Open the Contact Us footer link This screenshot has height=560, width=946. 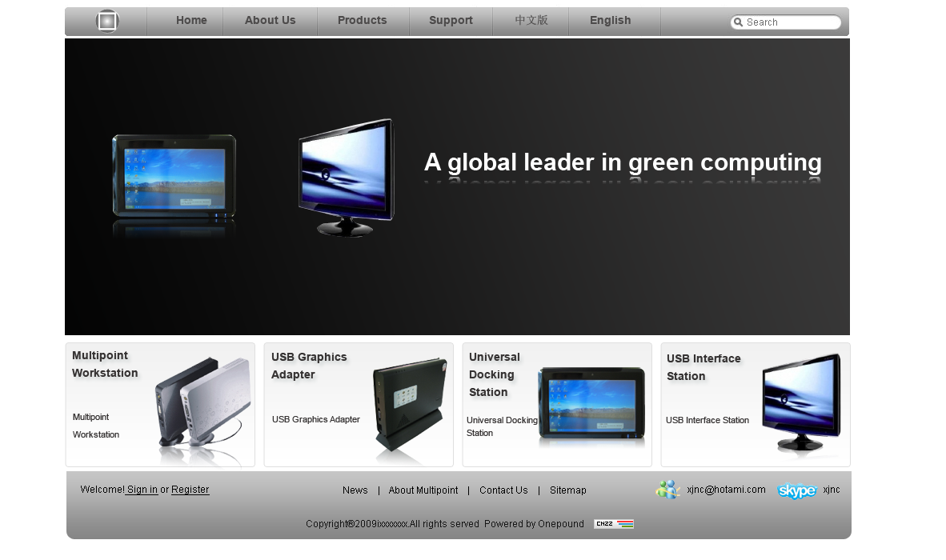[503, 490]
